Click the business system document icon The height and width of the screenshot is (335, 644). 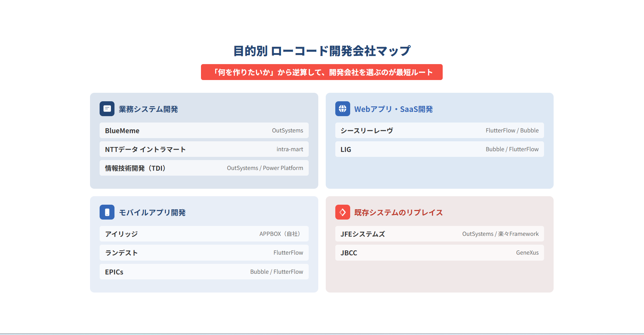click(x=107, y=109)
